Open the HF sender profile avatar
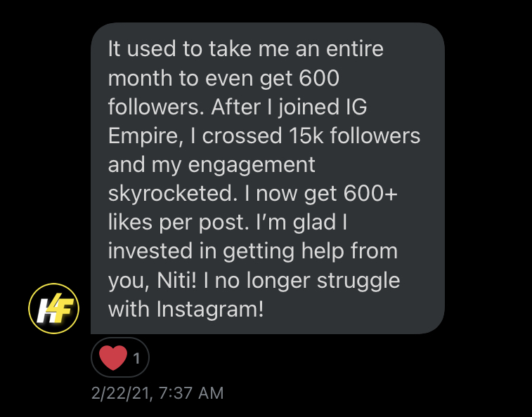This screenshot has width=532, height=417. click(53, 308)
